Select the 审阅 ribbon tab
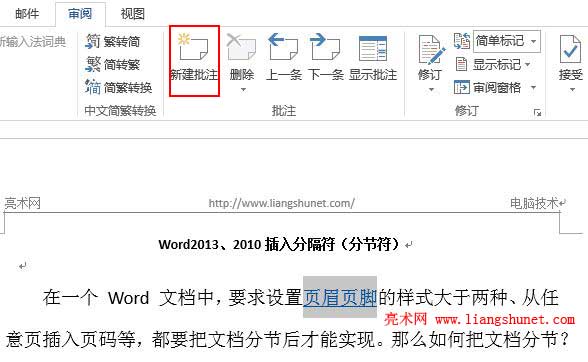588x362 pixels. (x=80, y=14)
